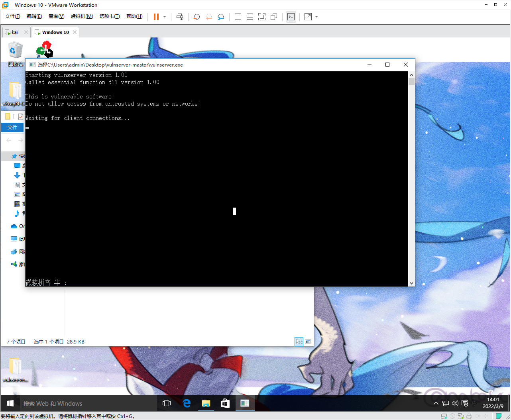
Task: Toggle the console view toolbar button
Action: point(291,17)
